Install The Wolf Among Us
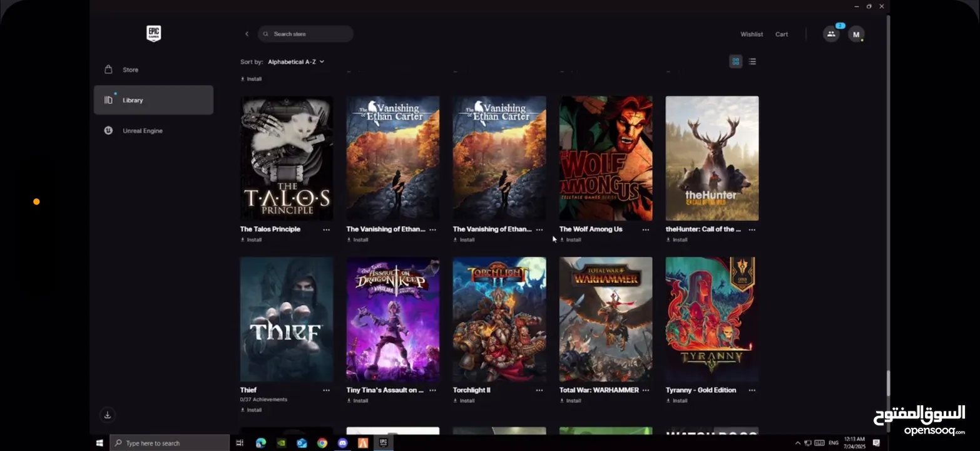 tap(570, 240)
